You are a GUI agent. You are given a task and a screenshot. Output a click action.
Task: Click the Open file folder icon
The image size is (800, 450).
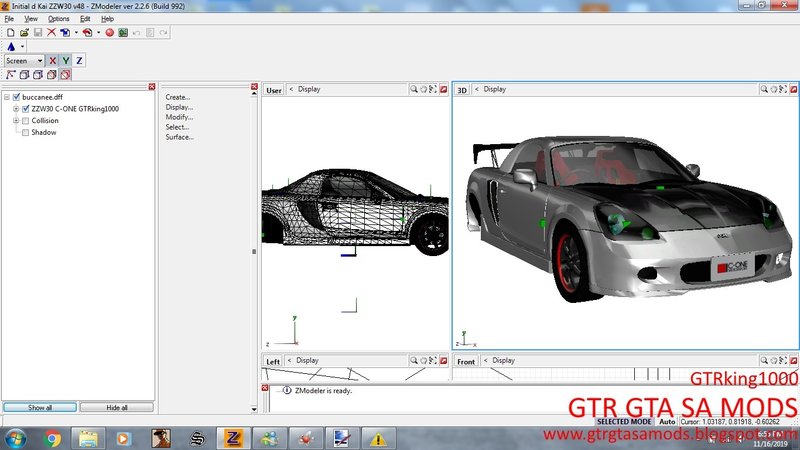[24, 33]
